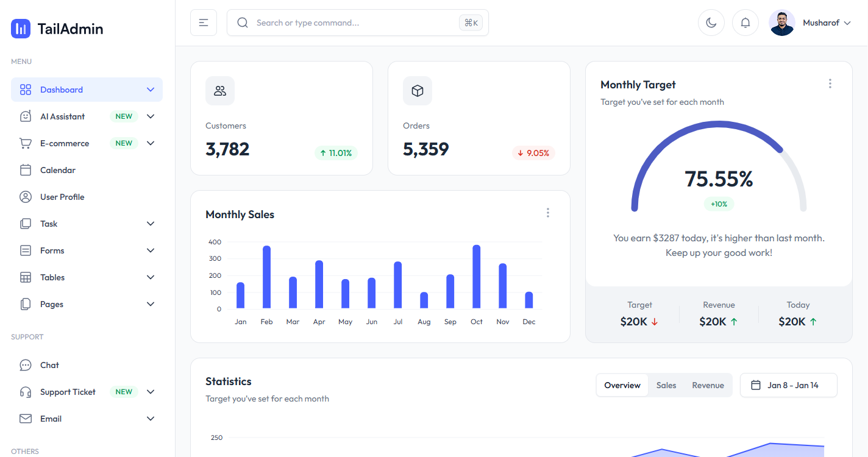Collapse the Dashboard menu chevron

point(151,90)
